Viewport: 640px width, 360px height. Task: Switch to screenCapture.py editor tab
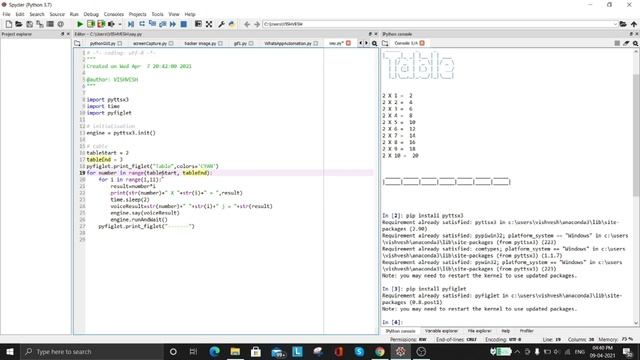150,43
